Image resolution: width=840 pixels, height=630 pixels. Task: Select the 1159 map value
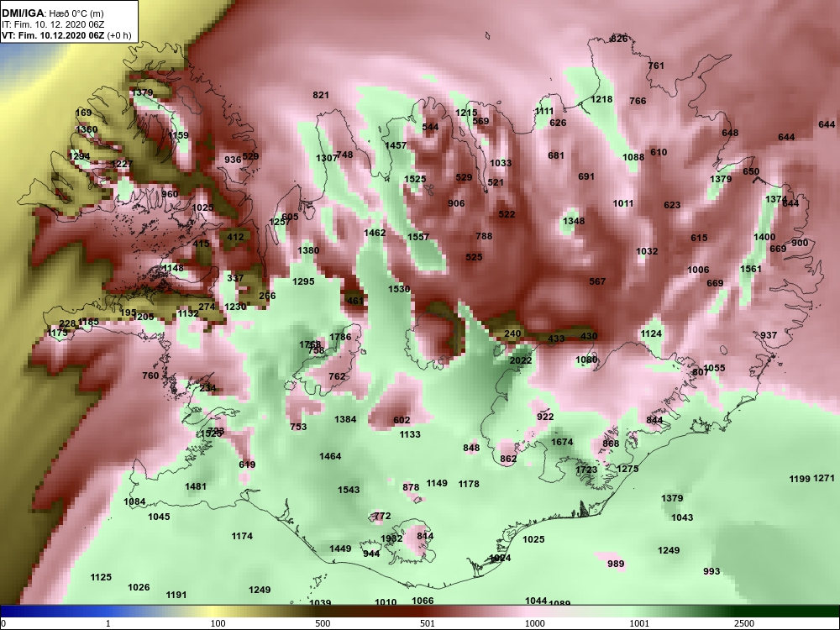click(x=178, y=135)
